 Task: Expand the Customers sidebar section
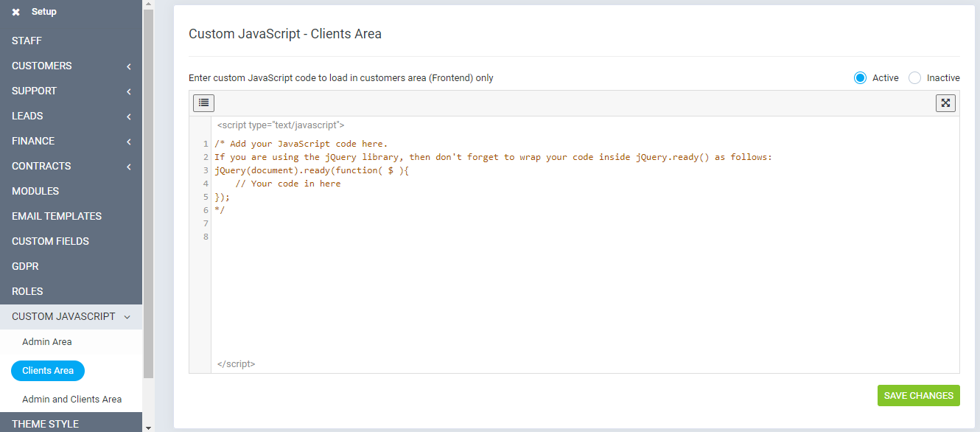[x=71, y=66]
